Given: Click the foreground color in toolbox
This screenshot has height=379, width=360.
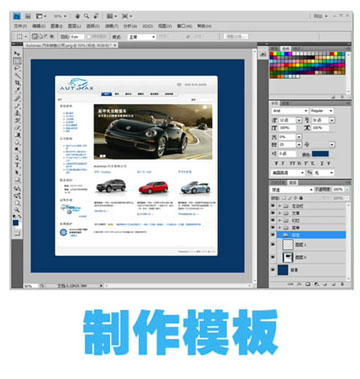Looking at the screenshot, I should pos(16,222).
